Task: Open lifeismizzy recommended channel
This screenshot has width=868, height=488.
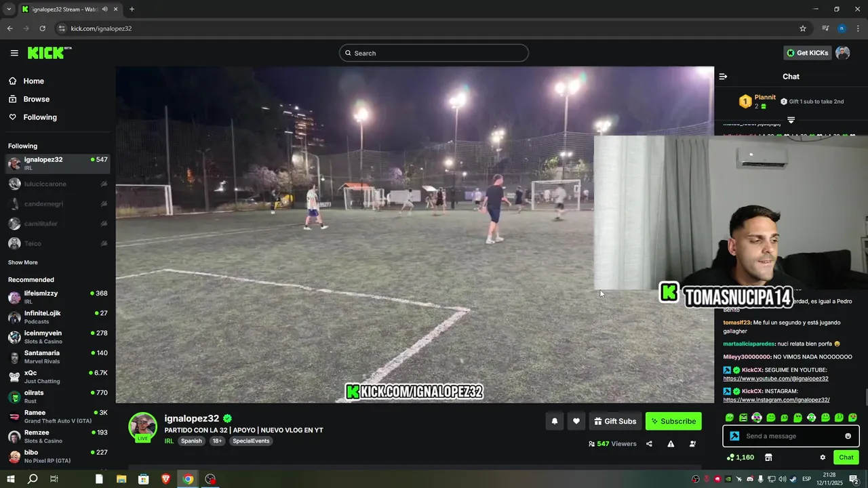Action: 58,297
